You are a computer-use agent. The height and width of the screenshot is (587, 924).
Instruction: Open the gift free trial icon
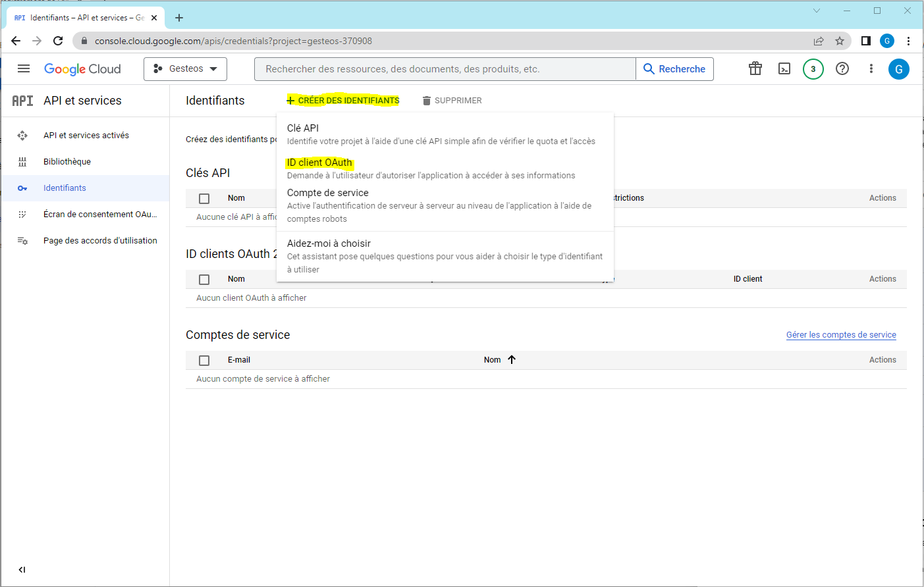pos(755,68)
